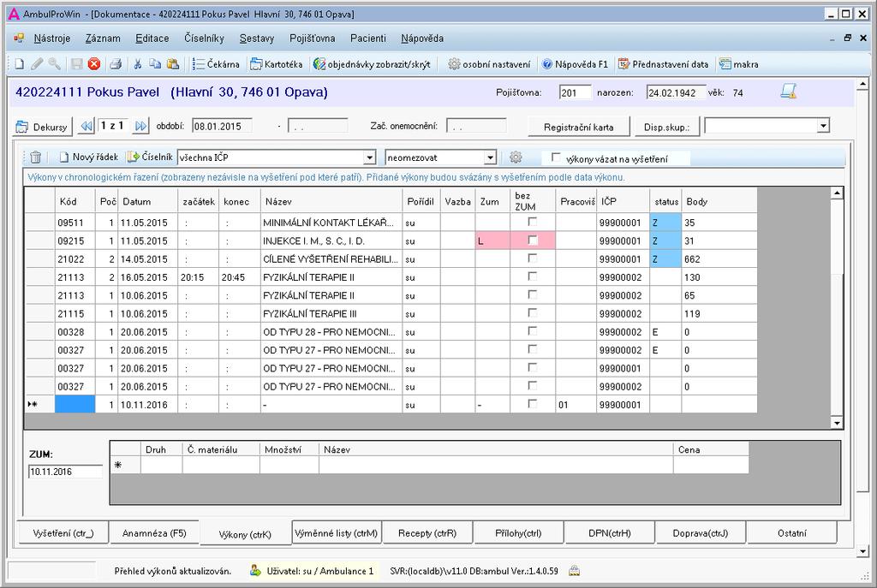Viewport: 877px width, 588px height.
Task: Toggle objednávky zobrazit/skrýt
Action: 372,64
